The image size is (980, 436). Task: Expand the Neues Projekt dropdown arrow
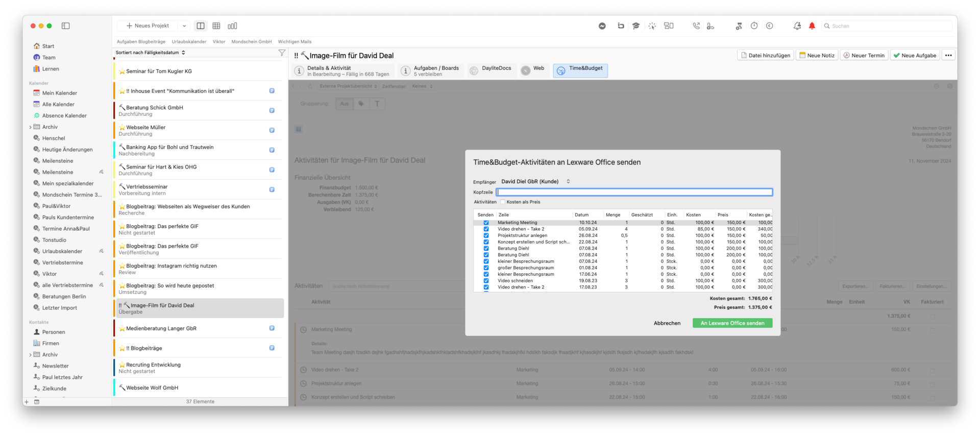click(x=184, y=26)
